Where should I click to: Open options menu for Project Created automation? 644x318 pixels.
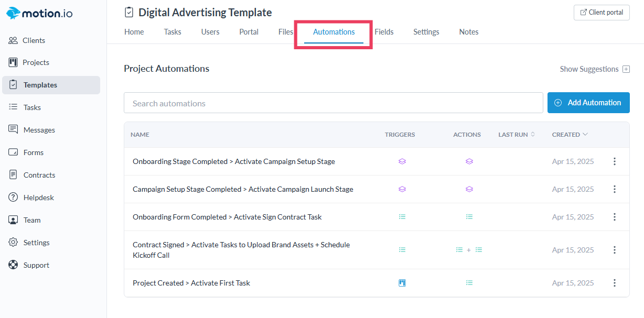pos(615,283)
